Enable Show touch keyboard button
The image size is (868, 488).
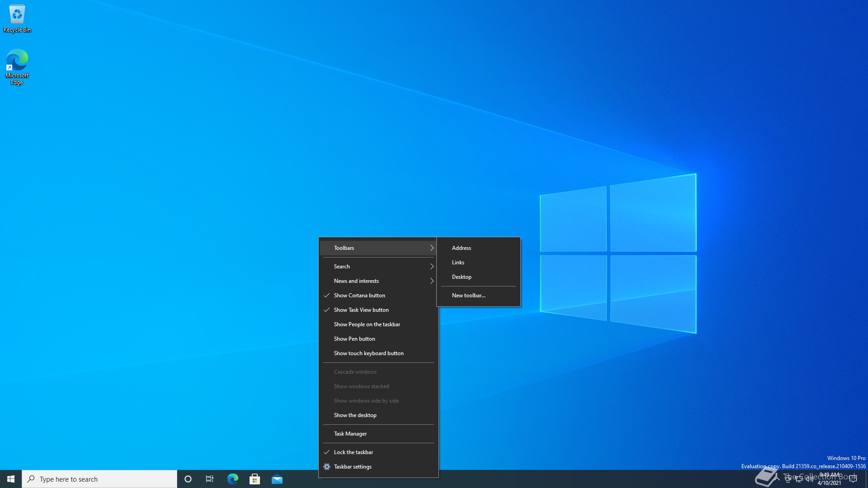(378, 353)
